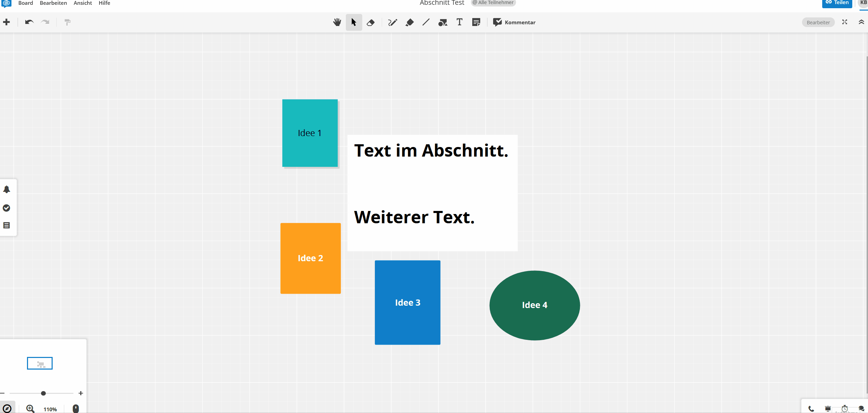Open the Hilfe menu
This screenshot has height=413, width=868.
click(104, 3)
